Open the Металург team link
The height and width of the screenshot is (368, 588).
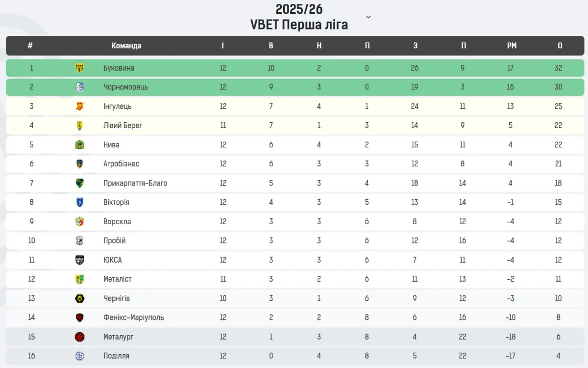(x=118, y=337)
